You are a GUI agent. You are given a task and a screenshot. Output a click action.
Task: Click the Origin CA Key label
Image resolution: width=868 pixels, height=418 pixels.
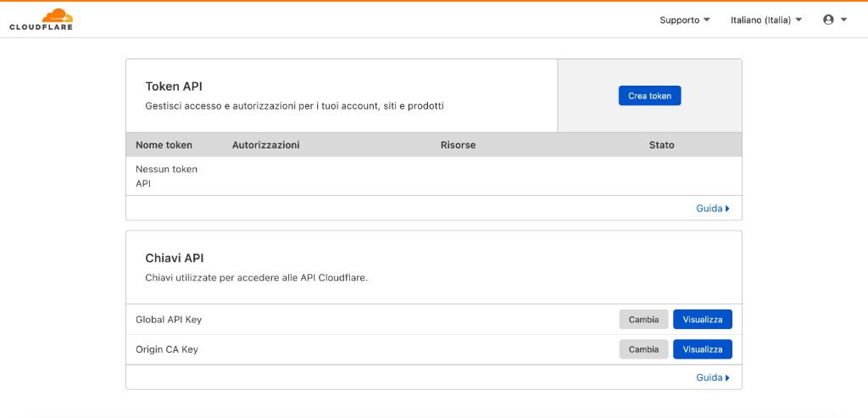point(167,350)
